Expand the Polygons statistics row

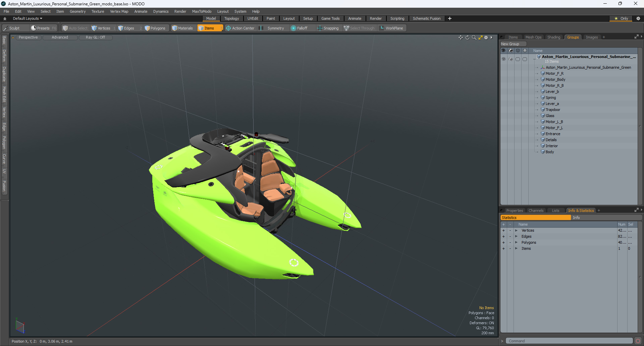516,242
